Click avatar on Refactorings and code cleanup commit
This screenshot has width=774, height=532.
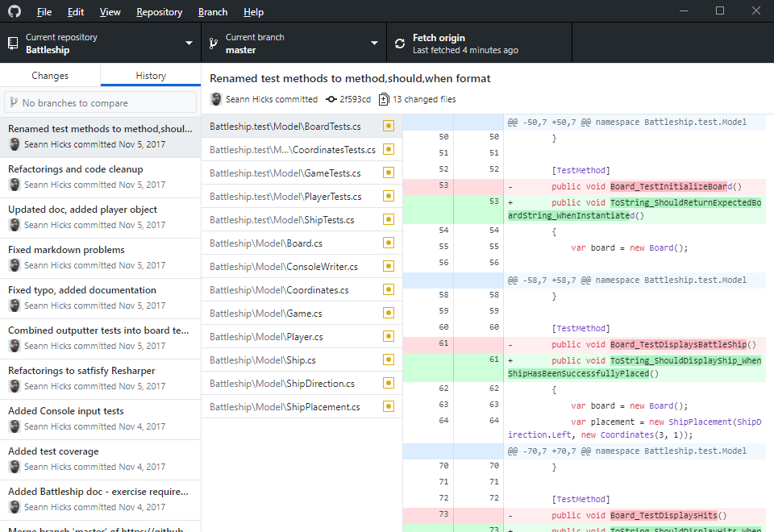pyautogui.click(x=15, y=185)
